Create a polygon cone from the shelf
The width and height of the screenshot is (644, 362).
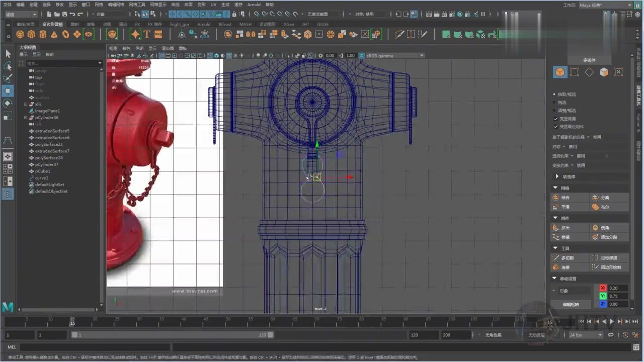click(x=54, y=34)
